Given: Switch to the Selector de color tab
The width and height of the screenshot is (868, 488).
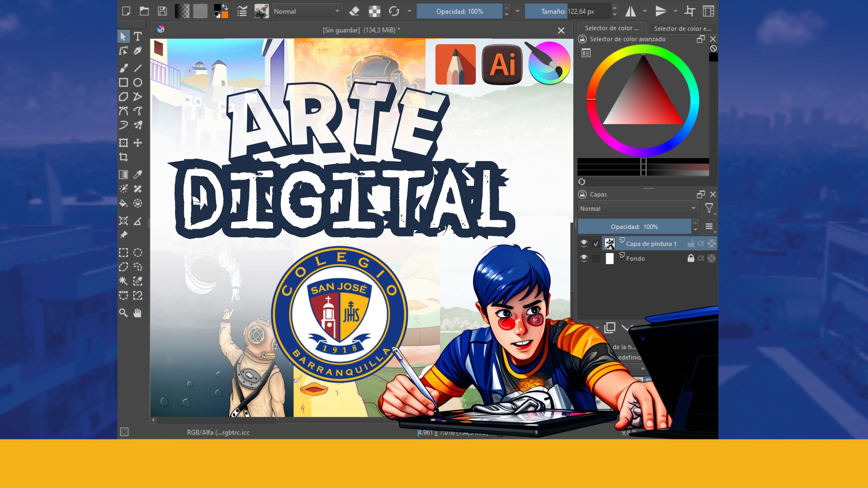Looking at the screenshot, I should point(612,28).
